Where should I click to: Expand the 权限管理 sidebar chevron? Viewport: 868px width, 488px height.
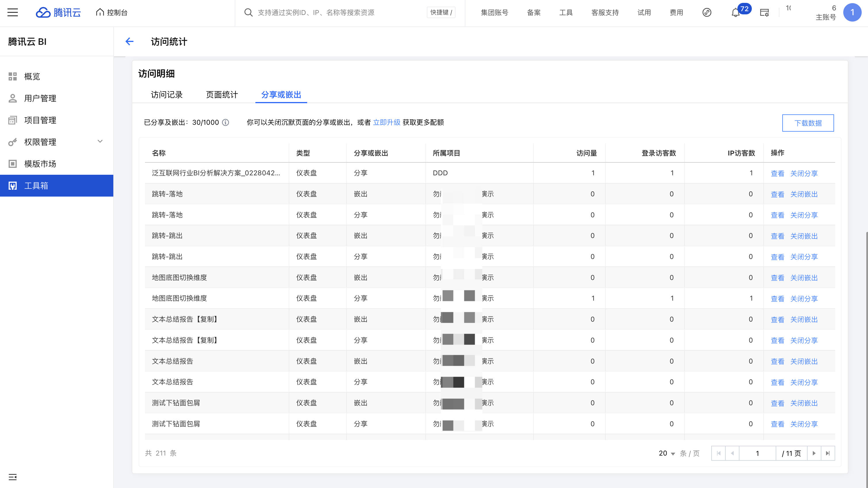click(x=100, y=141)
